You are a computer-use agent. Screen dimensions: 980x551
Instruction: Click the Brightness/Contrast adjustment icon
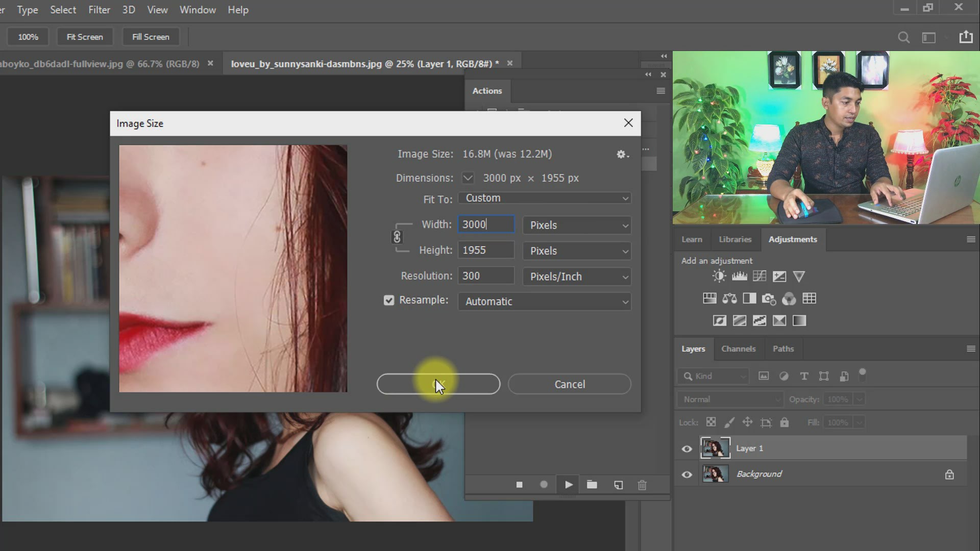pos(719,277)
